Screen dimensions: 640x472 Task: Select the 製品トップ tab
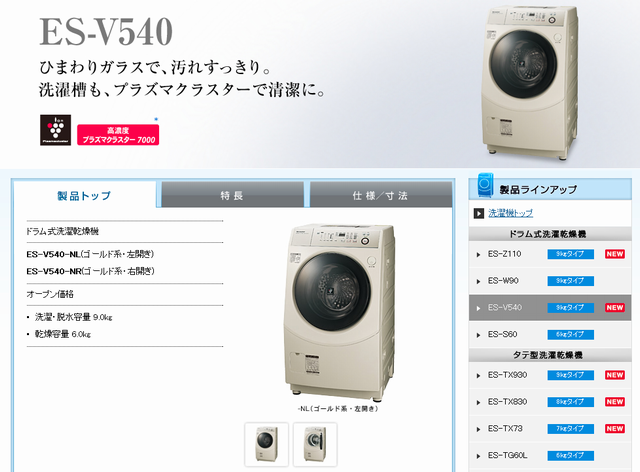click(x=84, y=196)
